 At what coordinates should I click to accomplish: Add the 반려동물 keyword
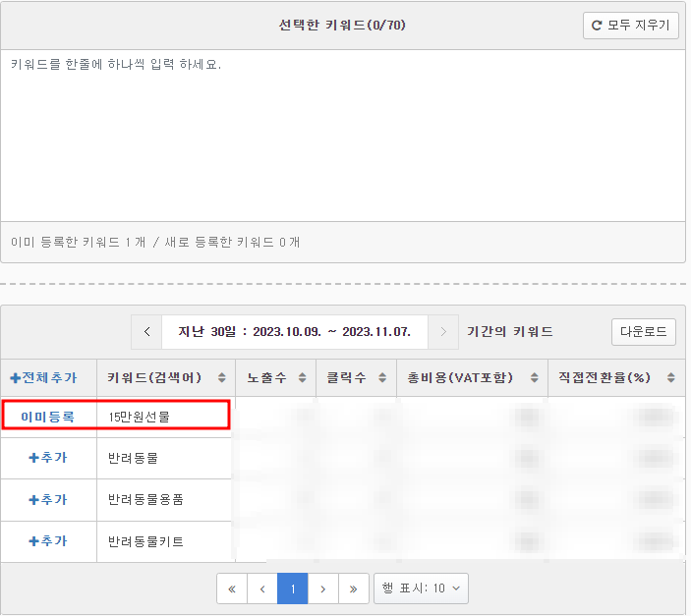47,458
